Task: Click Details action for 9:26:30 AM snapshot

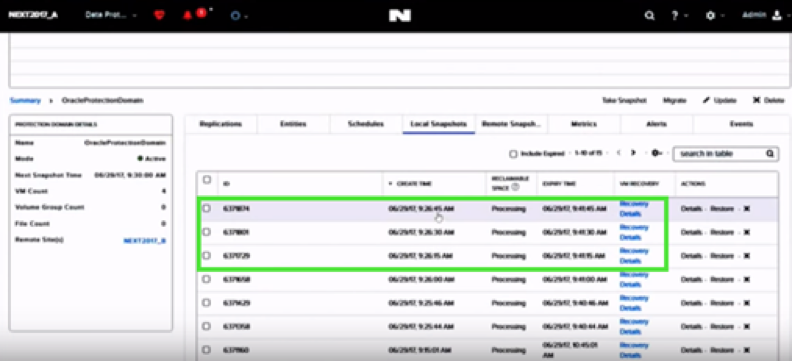Action: tap(691, 232)
